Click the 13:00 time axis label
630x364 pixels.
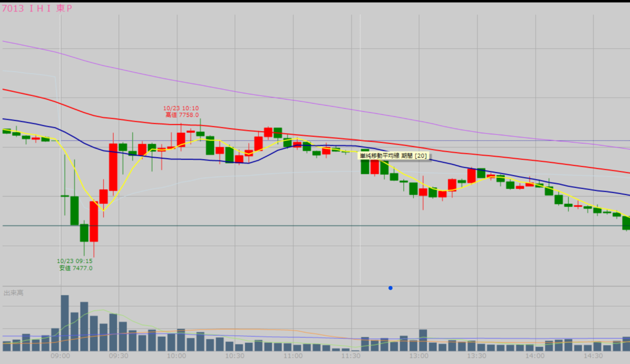tap(418, 356)
